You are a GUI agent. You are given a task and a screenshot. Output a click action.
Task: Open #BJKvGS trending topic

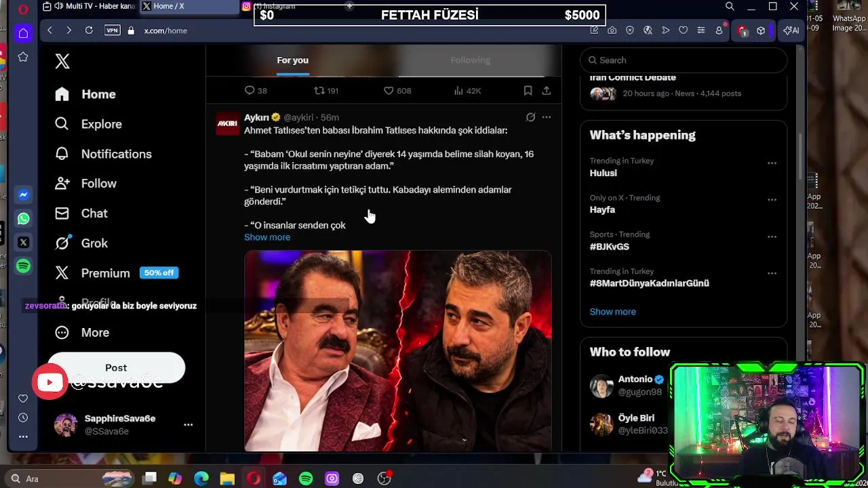pyautogui.click(x=609, y=247)
